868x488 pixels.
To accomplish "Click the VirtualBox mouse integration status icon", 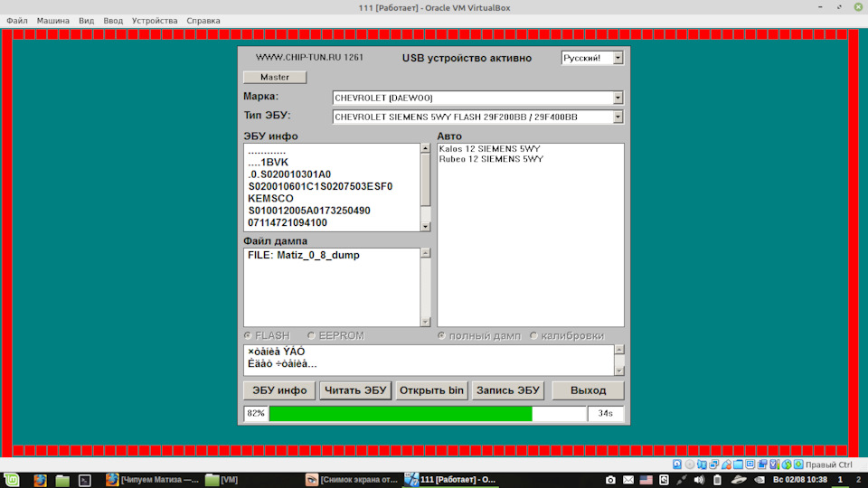I will 787,465.
